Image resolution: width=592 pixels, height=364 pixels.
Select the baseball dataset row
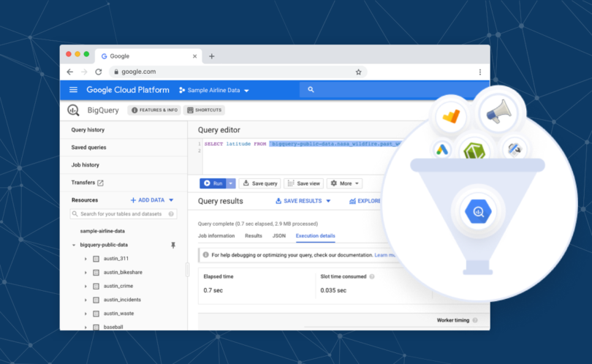click(x=113, y=327)
